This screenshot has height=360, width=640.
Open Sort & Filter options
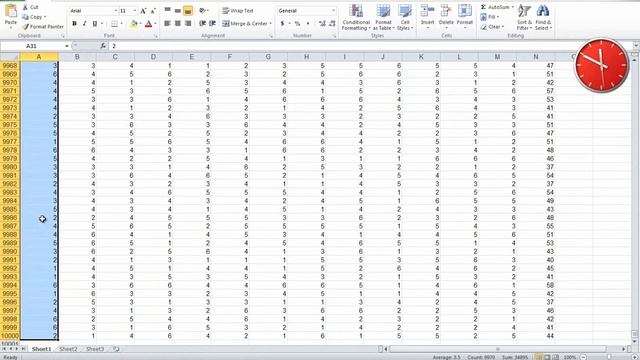(524, 18)
